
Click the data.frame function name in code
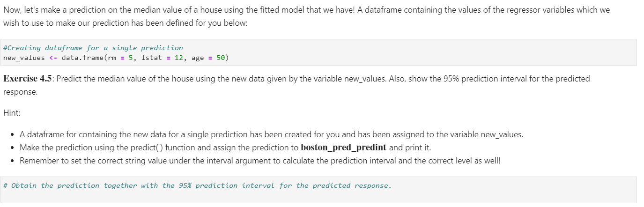82,58
